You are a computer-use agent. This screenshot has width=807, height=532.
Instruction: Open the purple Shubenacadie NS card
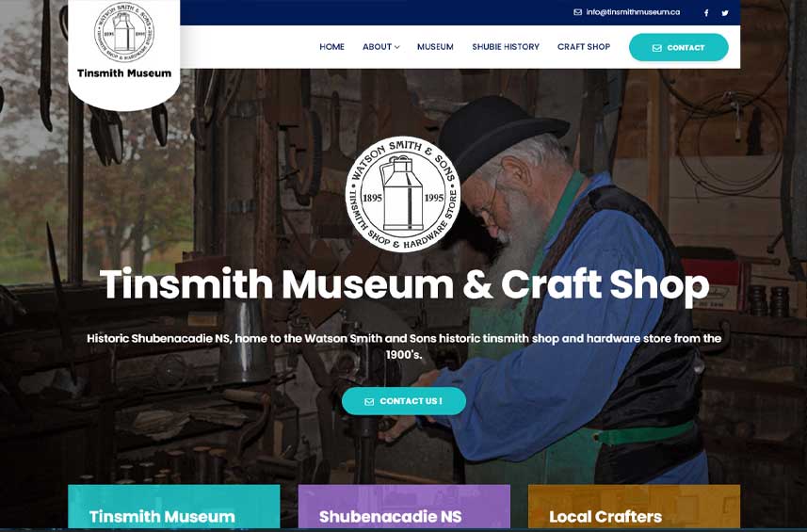(x=404, y=507)
